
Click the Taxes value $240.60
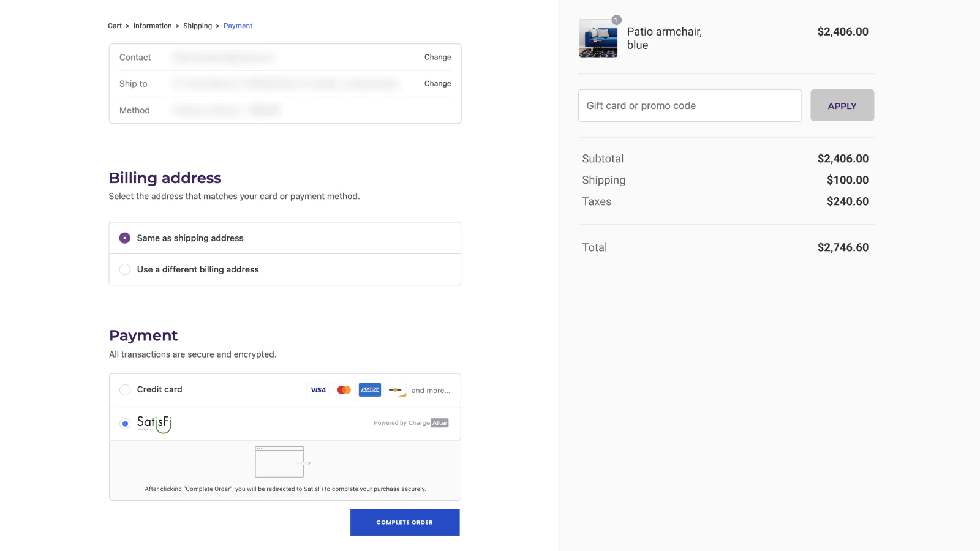coord(848,201)
